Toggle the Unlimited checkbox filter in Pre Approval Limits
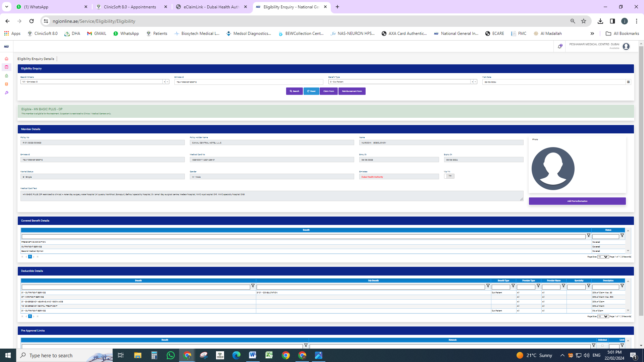 602,346
